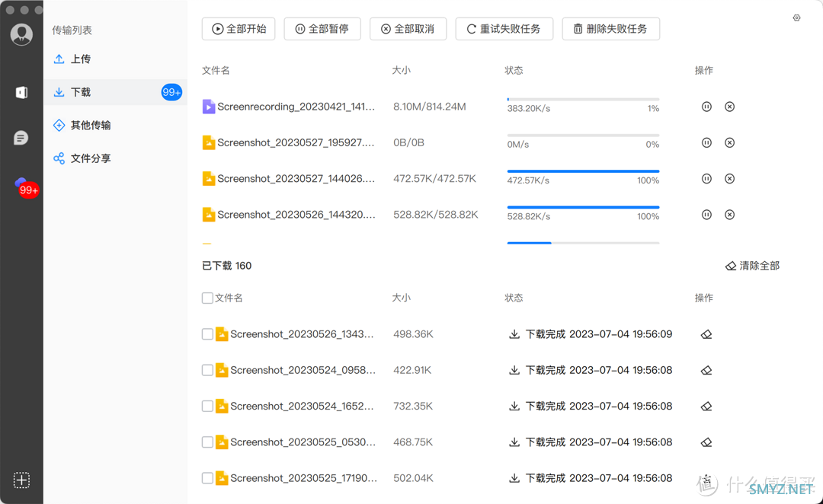Cancel the Screenshot_20230526_144320 download
Viewport: 823px width, 504px height.
(x=729, y=215)
